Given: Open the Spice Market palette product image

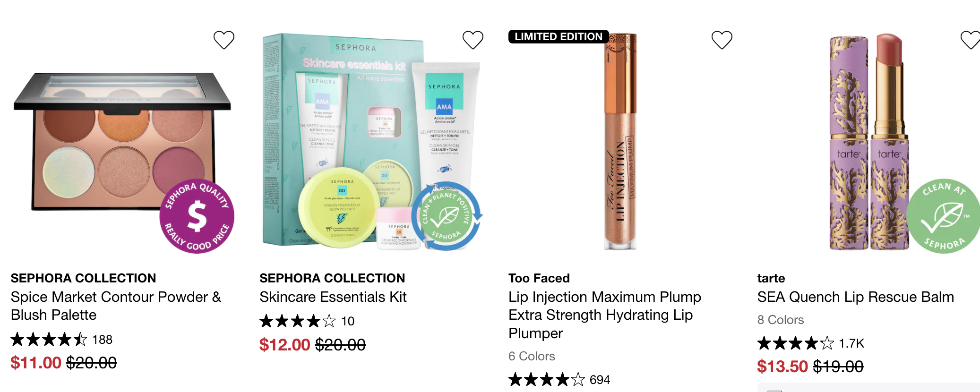Looking at the screenshot, I should click(122, 142).
